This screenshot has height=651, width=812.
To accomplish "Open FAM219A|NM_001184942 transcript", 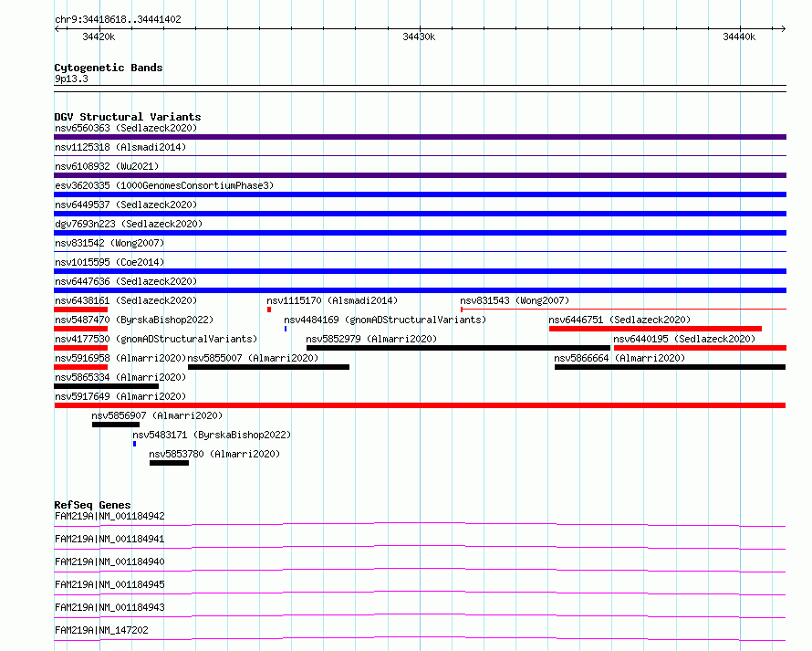I will pyautogui.click(x=109, y=516).
